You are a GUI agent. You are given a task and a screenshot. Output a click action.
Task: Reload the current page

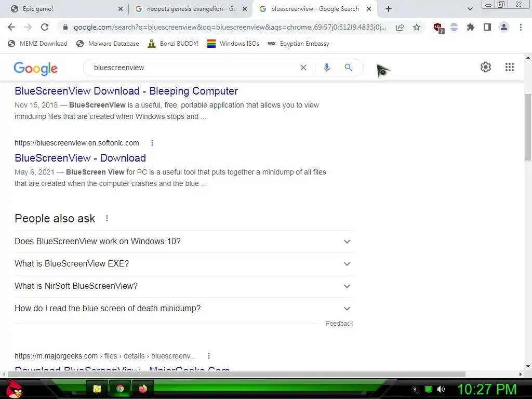pos(45,27)
